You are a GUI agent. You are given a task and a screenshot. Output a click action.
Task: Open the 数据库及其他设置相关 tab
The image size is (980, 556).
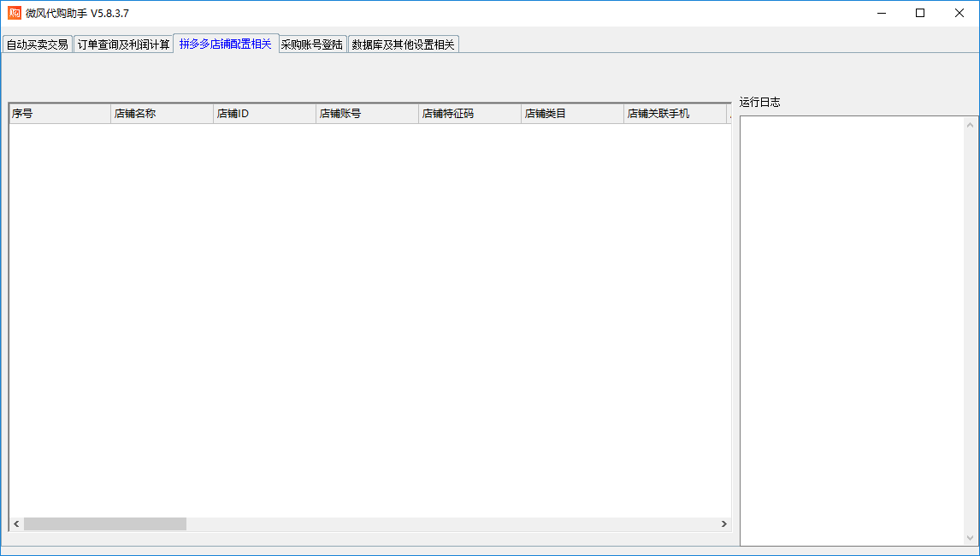(404, 44)
